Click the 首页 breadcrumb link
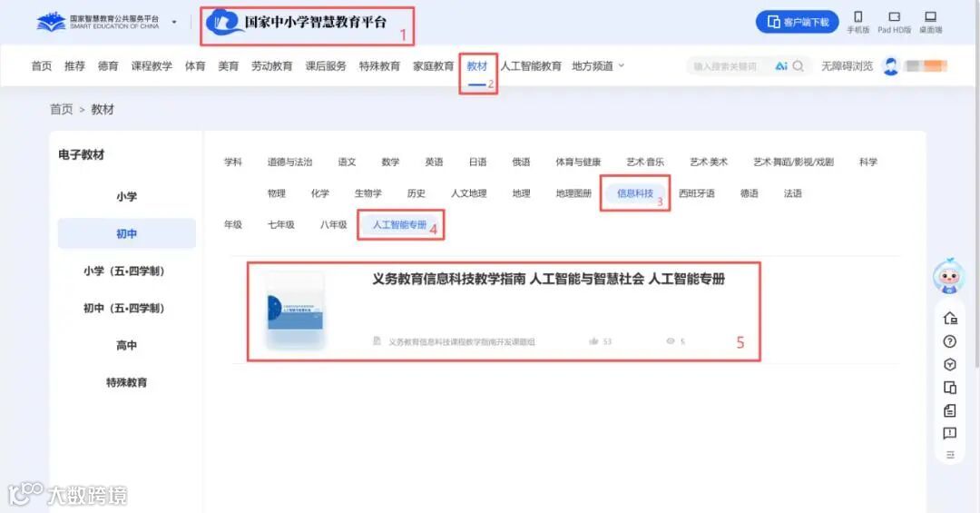Screen dimensions: 980x513 [x=62, y=110]
